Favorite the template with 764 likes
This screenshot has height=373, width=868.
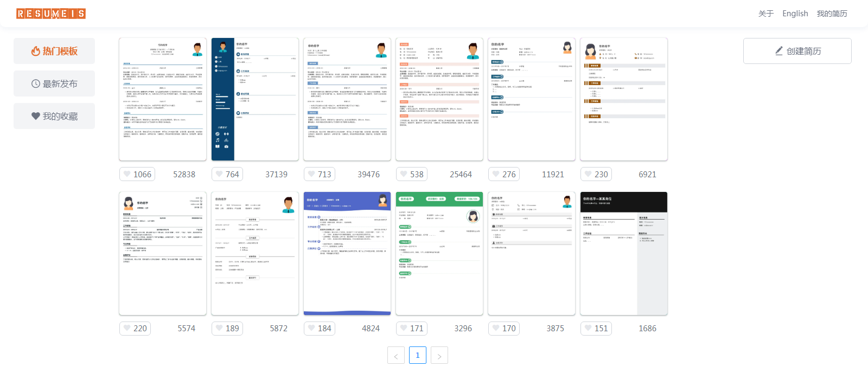(227, 174)
